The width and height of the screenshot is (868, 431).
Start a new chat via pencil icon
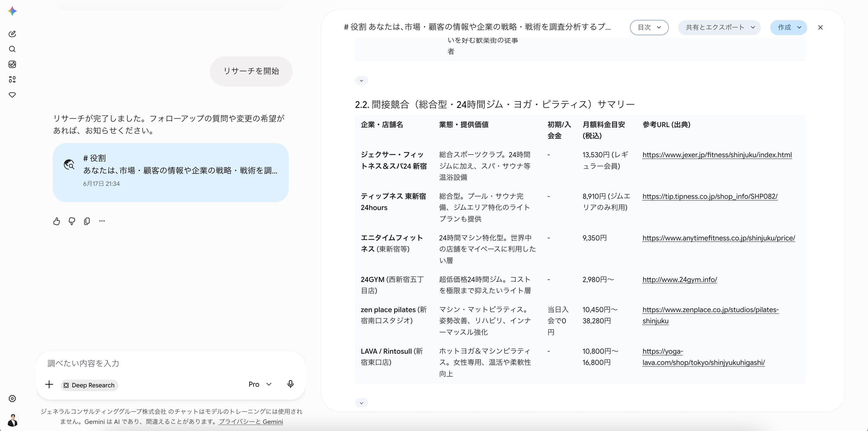pyautogui.click(x=12, y=34)
